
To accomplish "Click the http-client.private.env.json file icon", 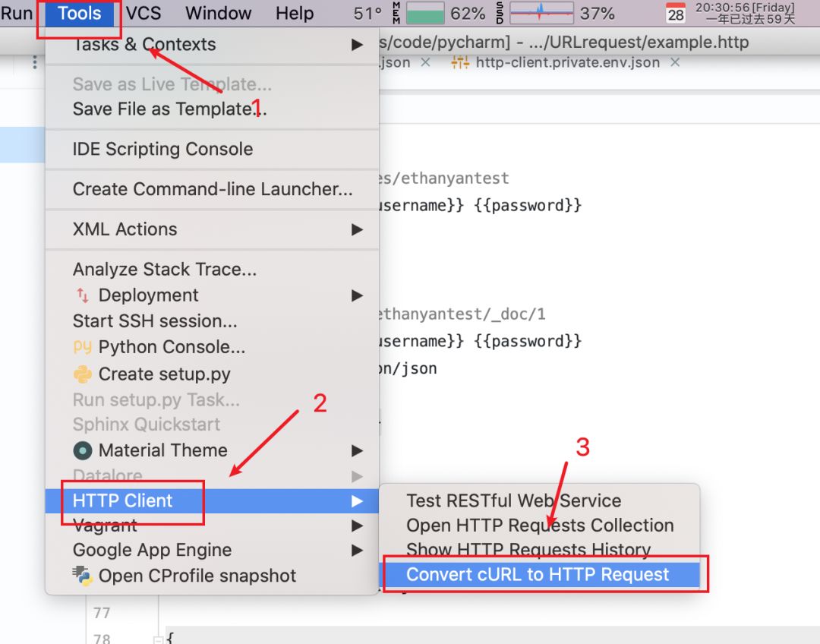I will (460, 63).
